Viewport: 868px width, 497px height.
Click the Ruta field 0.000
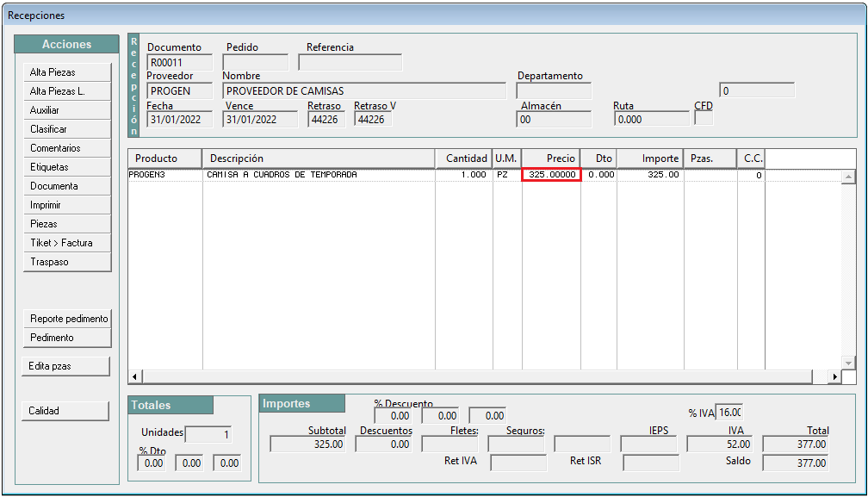652,119
